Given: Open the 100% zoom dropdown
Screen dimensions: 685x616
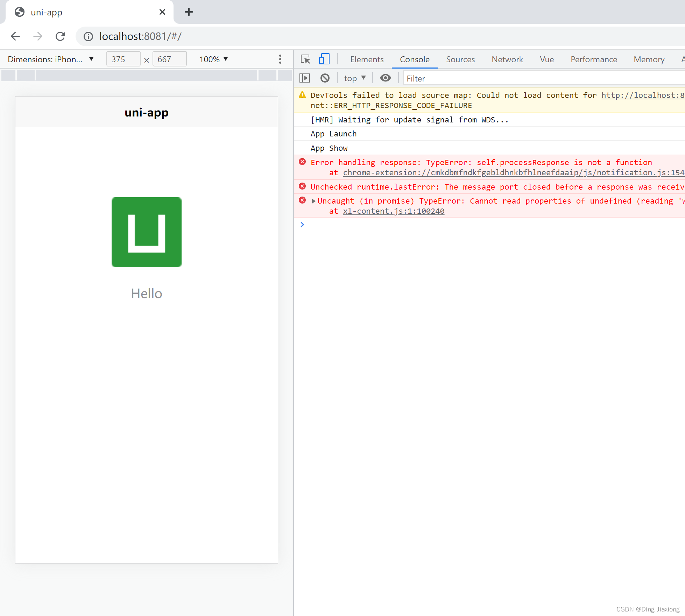Looking at the screenshot, I should pyautogui.click(x=214, y=59).
